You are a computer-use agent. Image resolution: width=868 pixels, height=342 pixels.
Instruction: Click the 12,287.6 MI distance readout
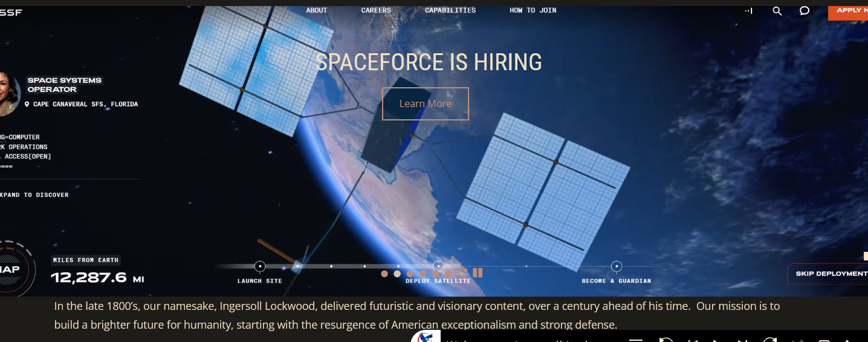click(97, 278)
